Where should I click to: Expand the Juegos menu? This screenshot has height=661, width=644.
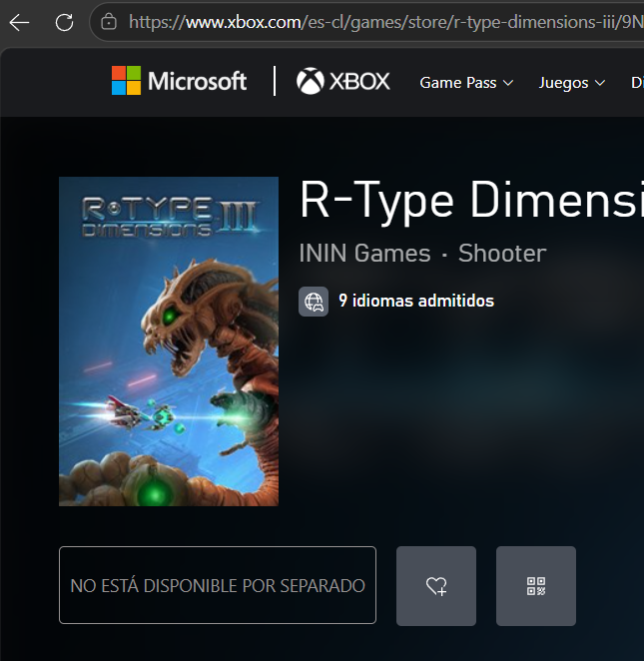pos(572,83)
